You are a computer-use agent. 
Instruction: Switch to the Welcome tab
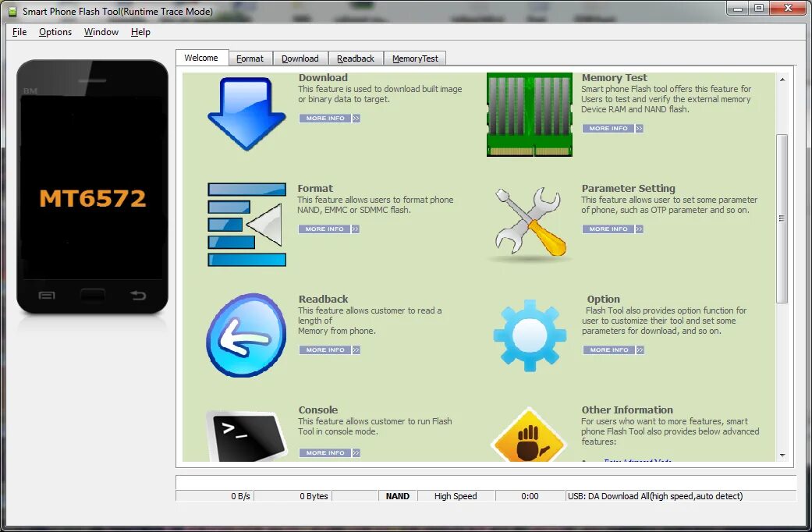point(201,58)
